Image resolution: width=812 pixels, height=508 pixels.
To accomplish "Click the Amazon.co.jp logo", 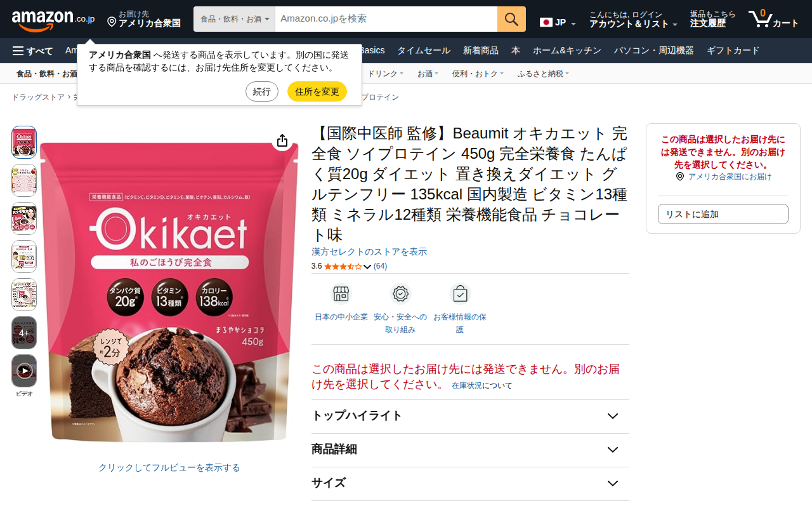I will pos(53,20).
